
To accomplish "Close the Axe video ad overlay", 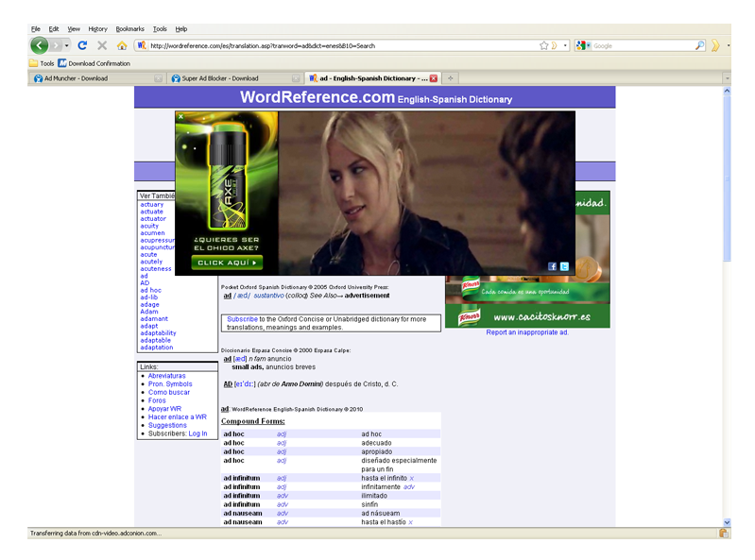I will [180, 116].
